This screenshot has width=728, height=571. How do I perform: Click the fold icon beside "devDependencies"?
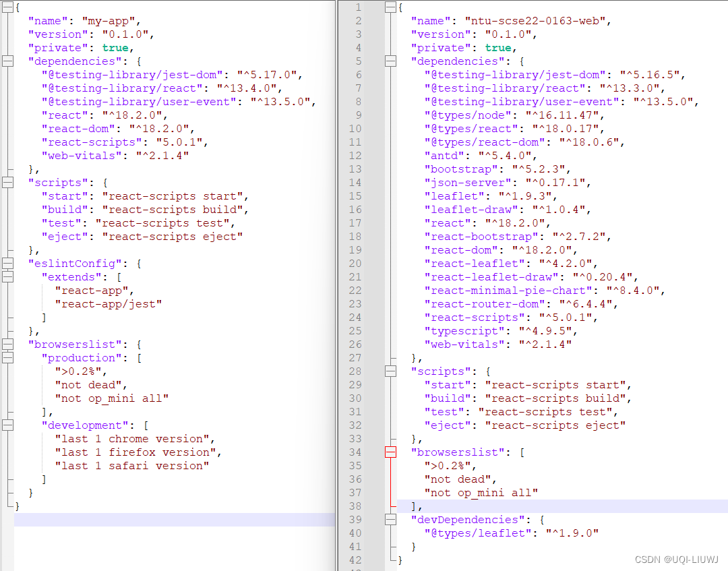(391, 519)
